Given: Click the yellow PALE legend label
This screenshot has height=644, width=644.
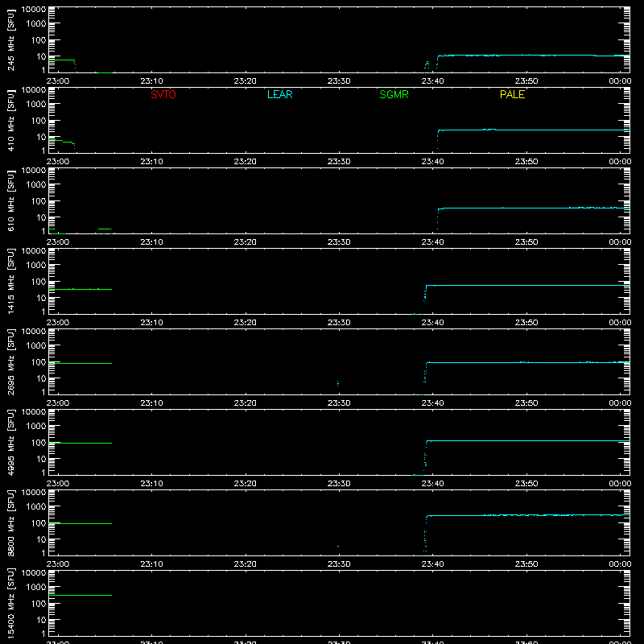Looking at the screenshot, I should pyautogui.click(x=512, y=94).
